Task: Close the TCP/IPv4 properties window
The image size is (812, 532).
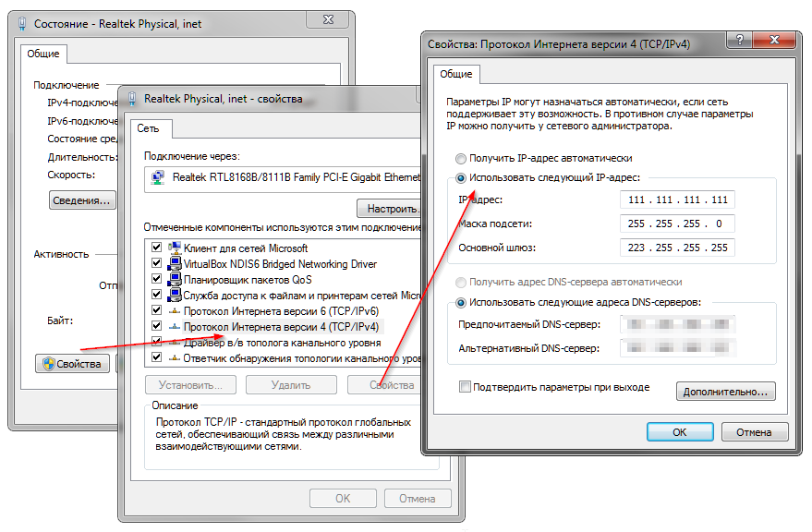Action: pos(774,40)
